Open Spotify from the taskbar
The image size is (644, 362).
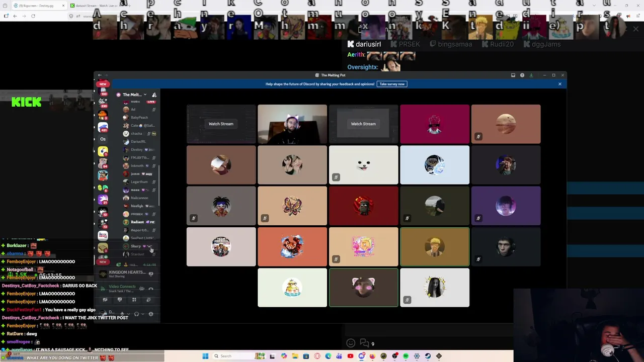406,356
